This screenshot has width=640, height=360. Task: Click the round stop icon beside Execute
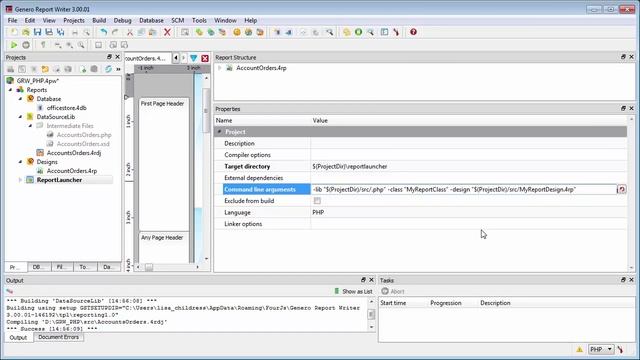click(x=26, y=45)
